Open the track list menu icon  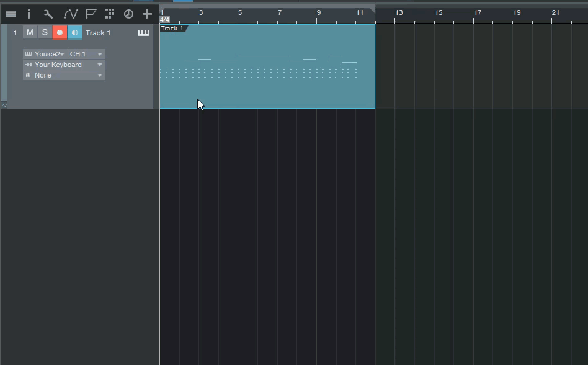(10, 14)
